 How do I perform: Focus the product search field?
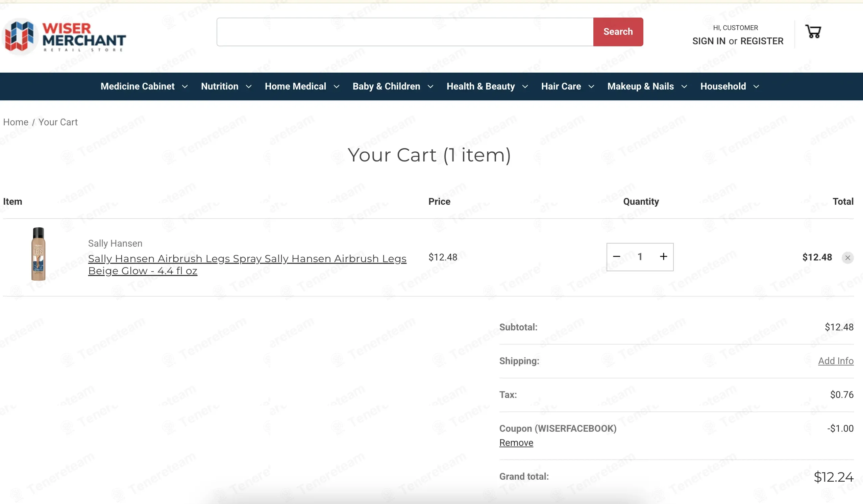[x=405, y=32]
